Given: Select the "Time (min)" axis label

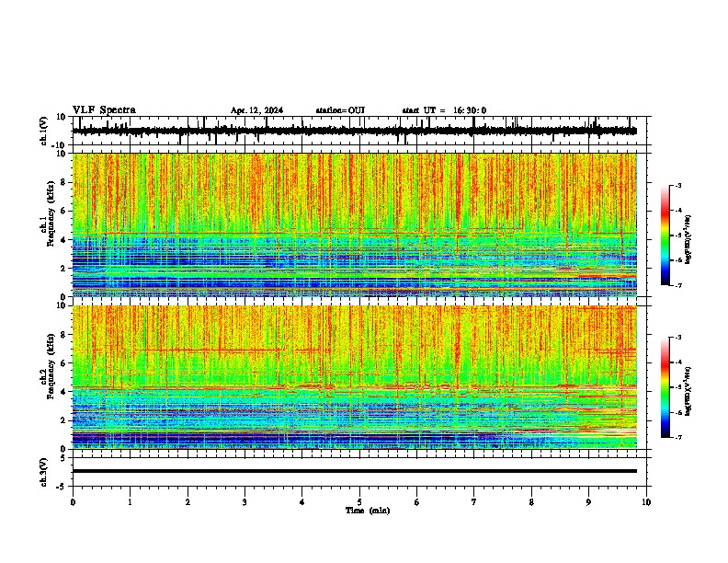Looking at the screenshot, I should 368,511.
